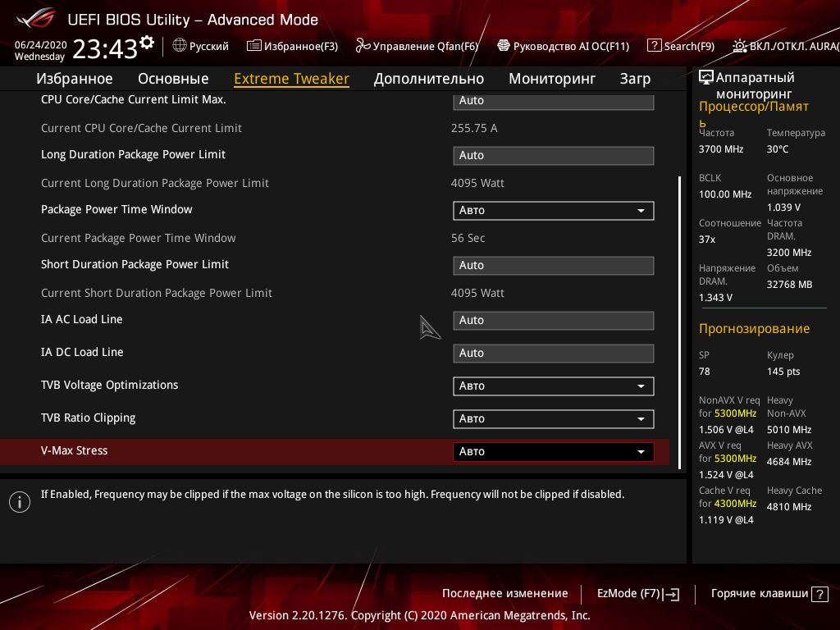The width and height of the screenshot is (840, 630).
Task: Select the Package Power Time Window label
Action: [x=116, y=209]
